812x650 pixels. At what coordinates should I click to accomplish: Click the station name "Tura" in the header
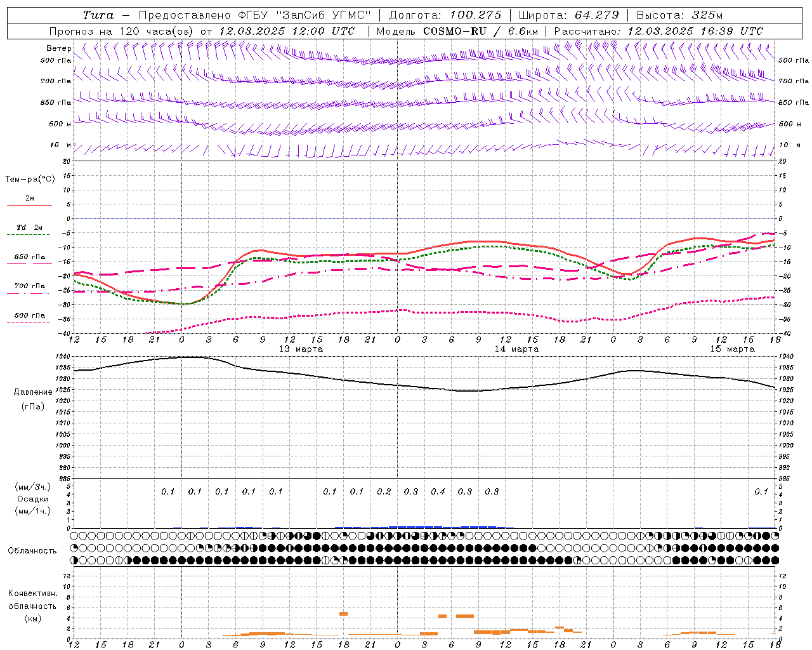coord(98,15)
